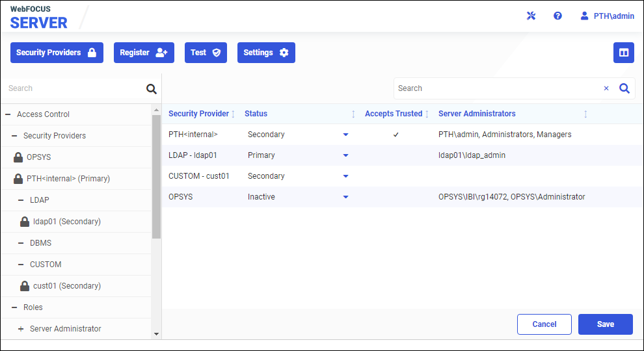Click the left tree search field
644x351 pixels.
tap(74, 88)
